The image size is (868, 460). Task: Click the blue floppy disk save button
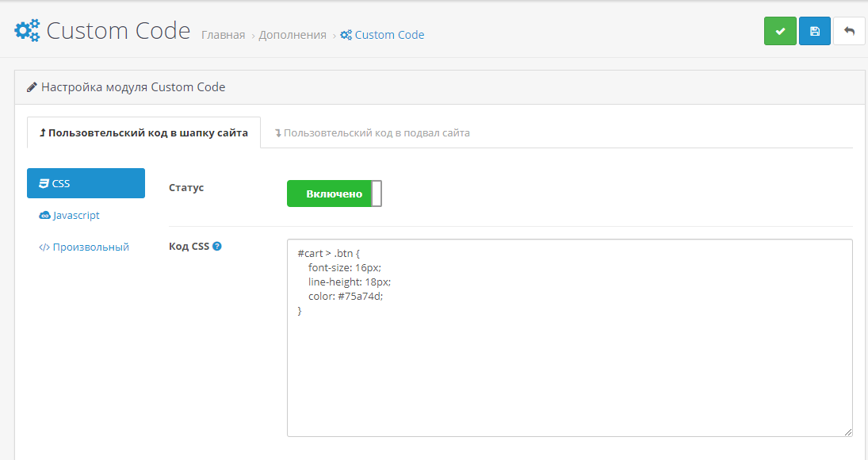[x=815, y=31]
